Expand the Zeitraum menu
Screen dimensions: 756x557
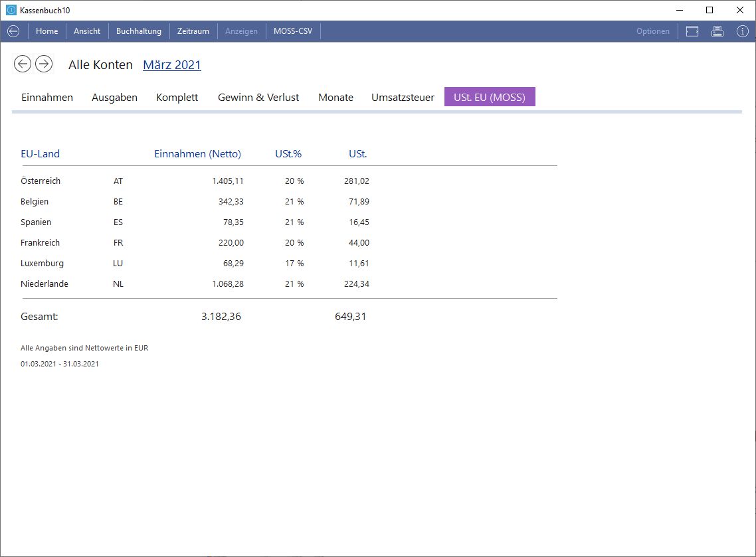(x=193, y=31)
